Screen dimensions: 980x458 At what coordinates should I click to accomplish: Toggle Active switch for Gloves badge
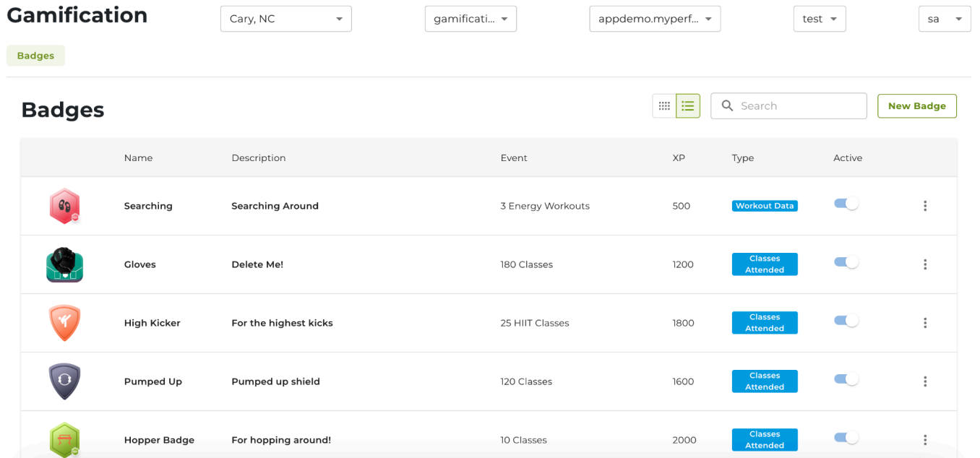click(846, 263)
